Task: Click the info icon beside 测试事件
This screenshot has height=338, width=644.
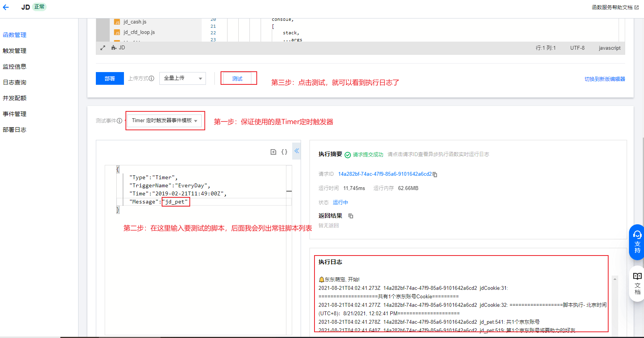Action: click(x=119, y=121)
